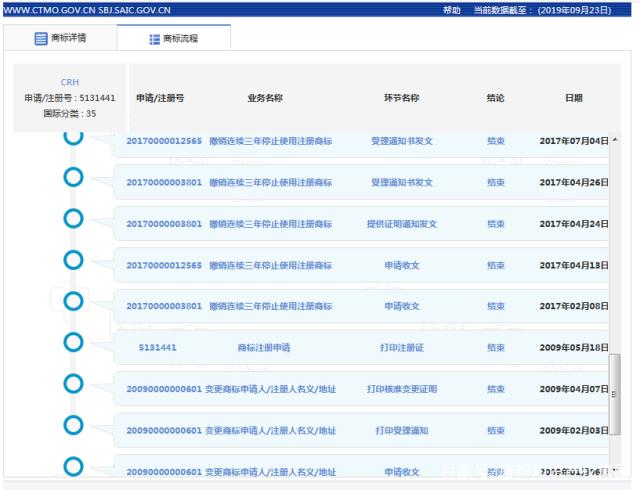Viewport: 640px width, 490px height.
Task: Open 帮助 in the top bar
Action: tap(451, 9)
